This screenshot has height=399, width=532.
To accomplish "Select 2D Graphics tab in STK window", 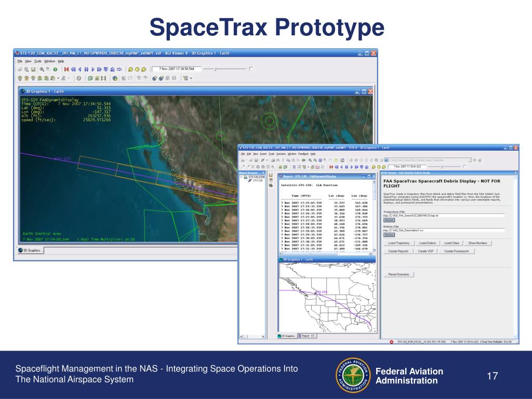I will 287,336.
